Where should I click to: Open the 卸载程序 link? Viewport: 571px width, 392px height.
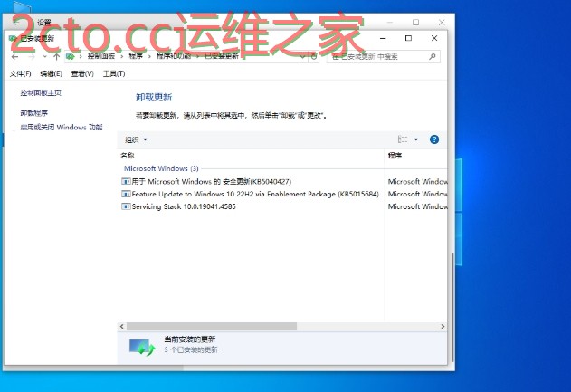[34, 113]
